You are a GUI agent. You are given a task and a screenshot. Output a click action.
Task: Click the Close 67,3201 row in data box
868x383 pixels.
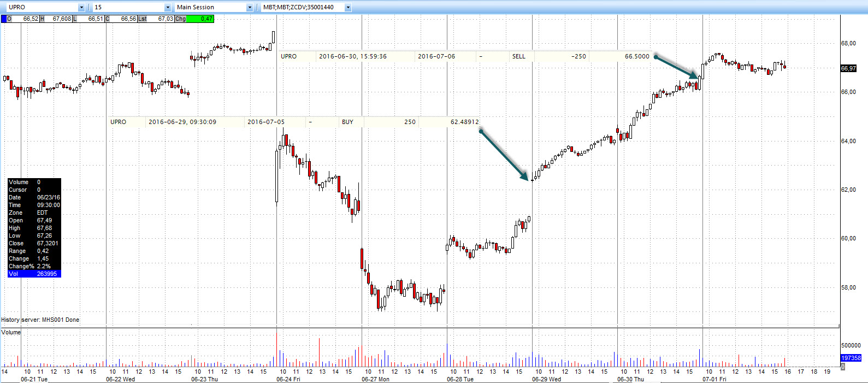(34, 243)
